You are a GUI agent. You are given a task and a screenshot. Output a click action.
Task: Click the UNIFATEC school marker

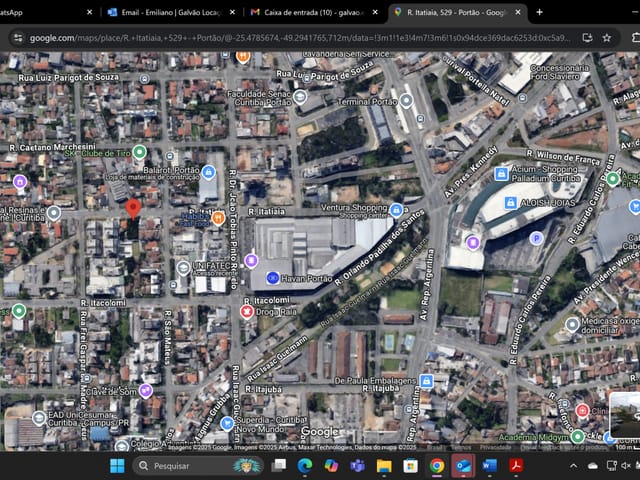(x=183, y=268)
